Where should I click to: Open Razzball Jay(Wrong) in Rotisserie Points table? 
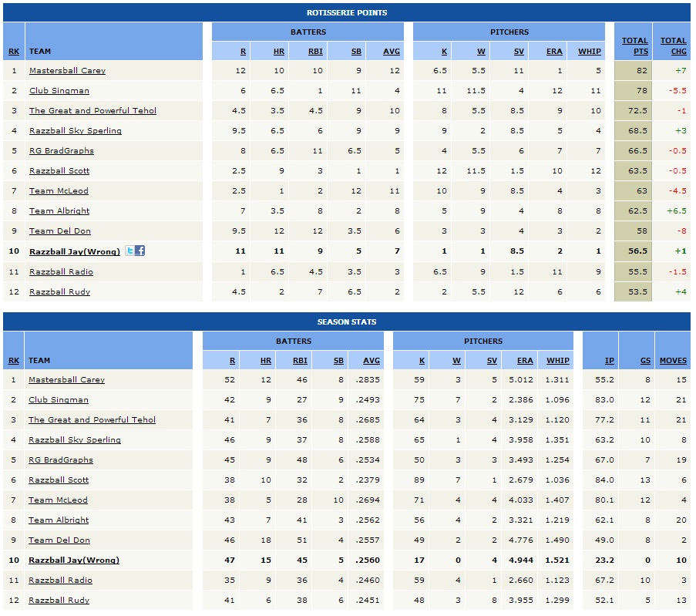pos(75,251)
